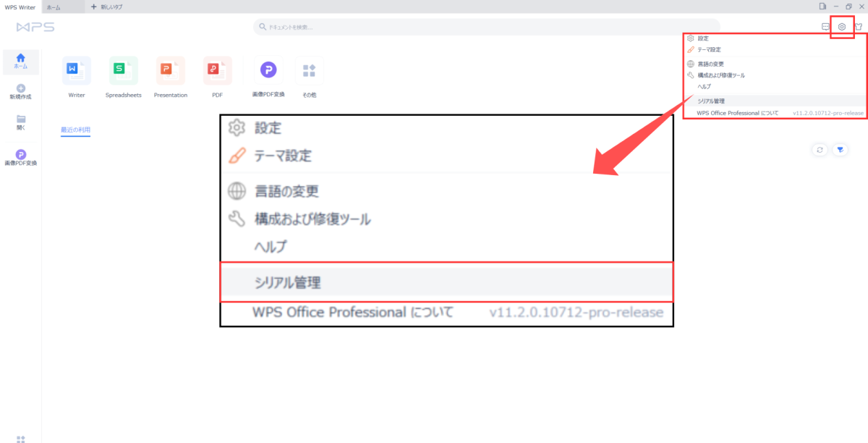Launch the Spreadsheets app icon
Image resolution: width=868 pixels, height=443 pixels.
pyautogui.click(x=124, y=70)
